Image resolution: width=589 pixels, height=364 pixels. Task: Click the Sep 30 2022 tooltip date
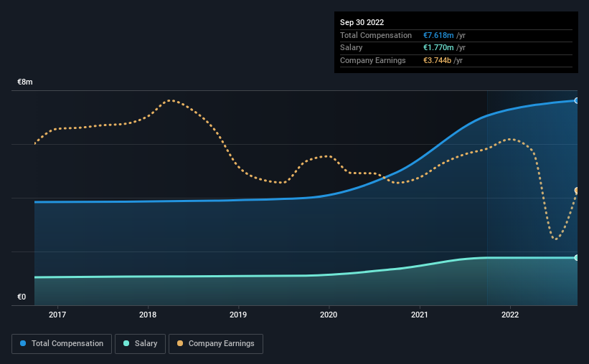point(362,22)
